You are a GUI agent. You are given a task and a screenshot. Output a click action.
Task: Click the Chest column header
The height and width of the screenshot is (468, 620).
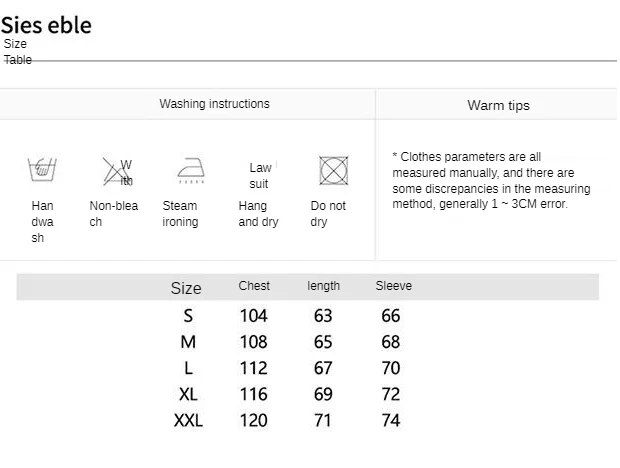coord(254,286)
